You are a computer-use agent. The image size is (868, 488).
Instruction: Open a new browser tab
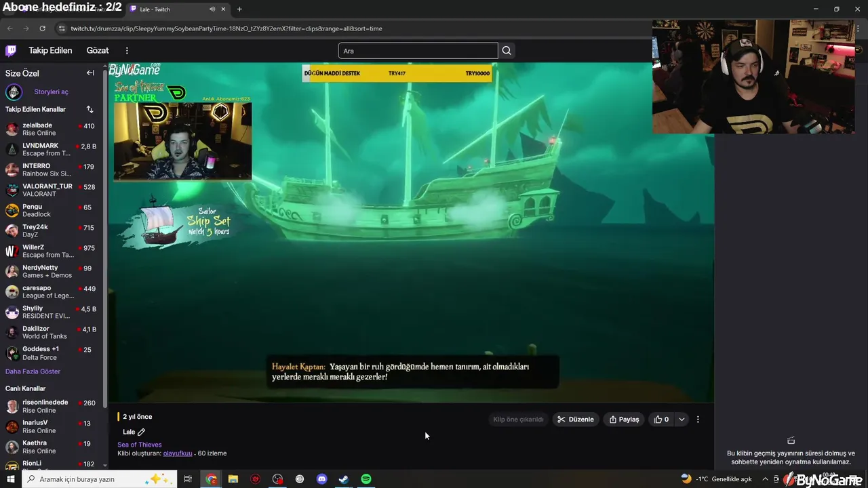coord(239,9)
